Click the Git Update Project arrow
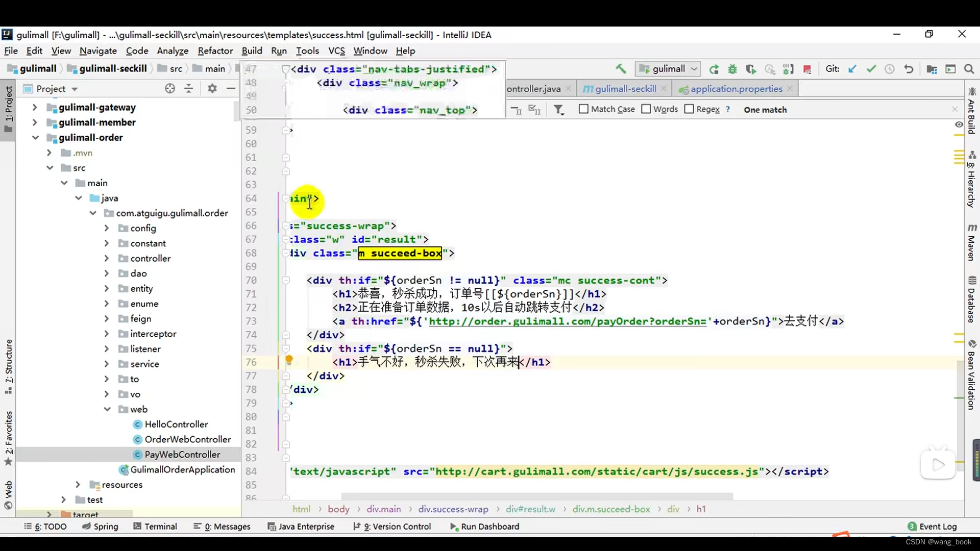980x551 pixels. pos(852,69)
